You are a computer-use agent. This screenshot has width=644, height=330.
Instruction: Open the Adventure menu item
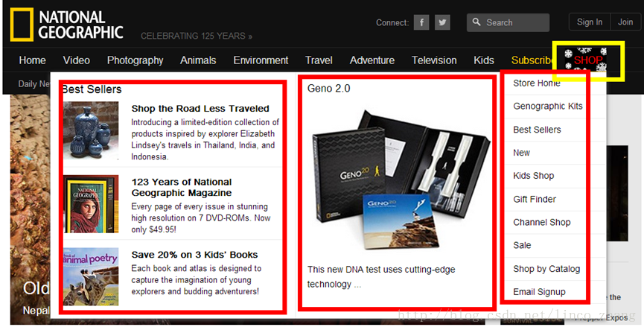click(372, 60)
